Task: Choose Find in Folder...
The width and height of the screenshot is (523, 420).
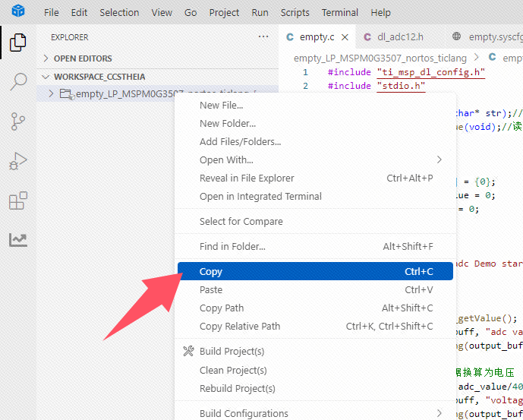Action: (315, 246)
